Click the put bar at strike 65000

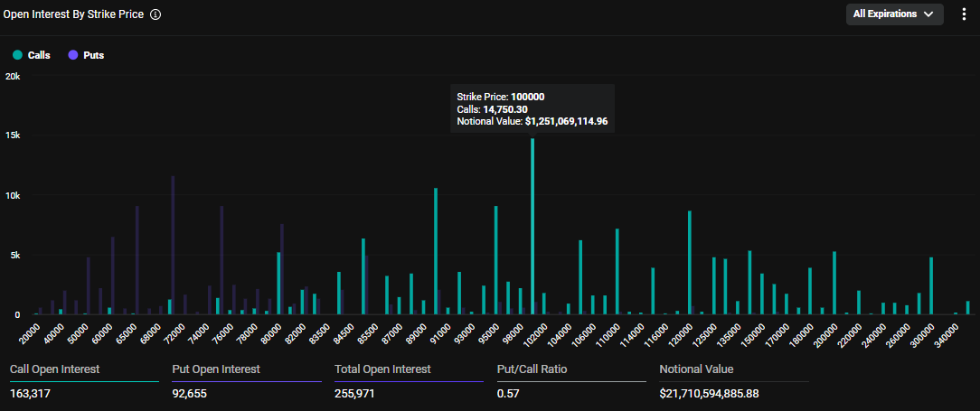(x=137, y=262)
